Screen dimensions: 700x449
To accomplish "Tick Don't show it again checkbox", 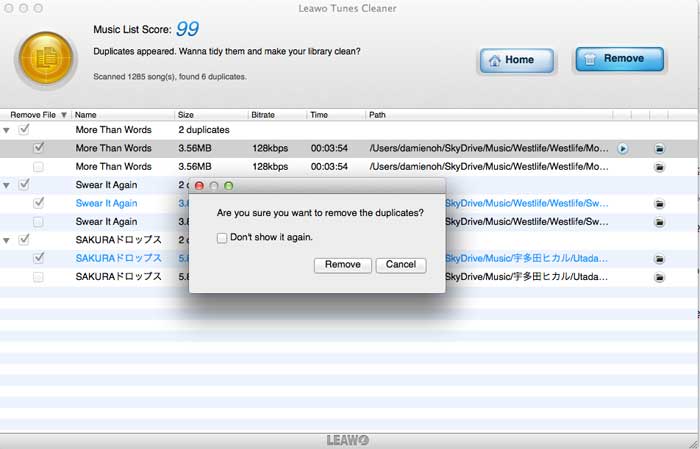I will tap(222, 238).
